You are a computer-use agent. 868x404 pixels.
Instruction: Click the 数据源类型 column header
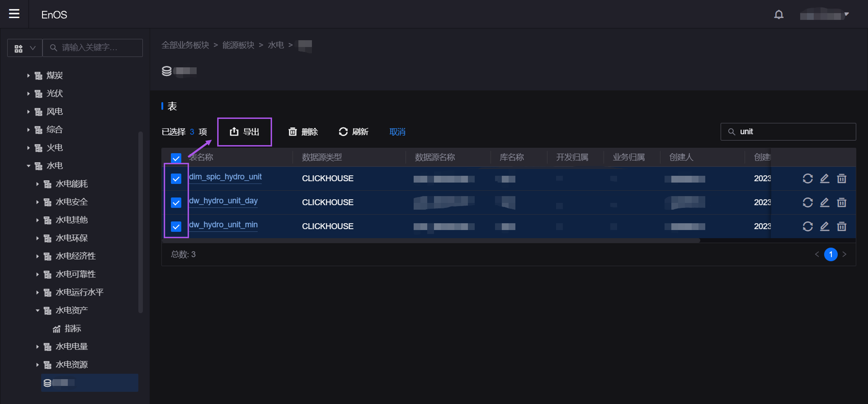(x=322, y=157)
